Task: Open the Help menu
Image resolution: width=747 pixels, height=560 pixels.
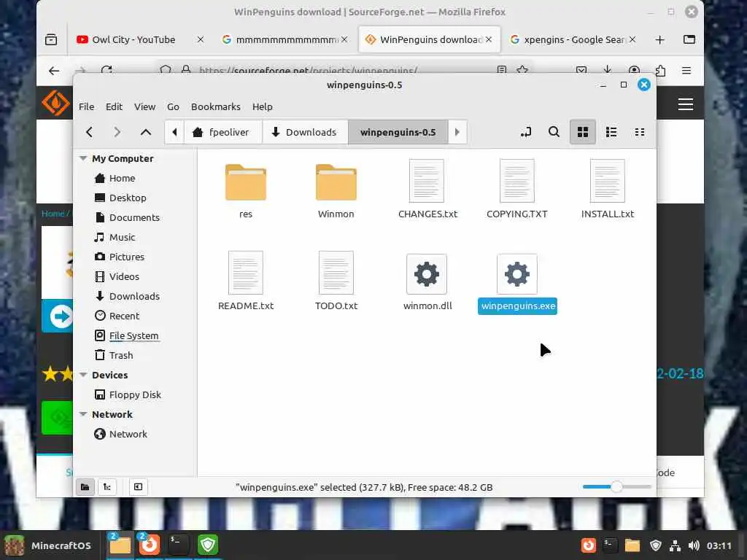Action: (263, 106)
